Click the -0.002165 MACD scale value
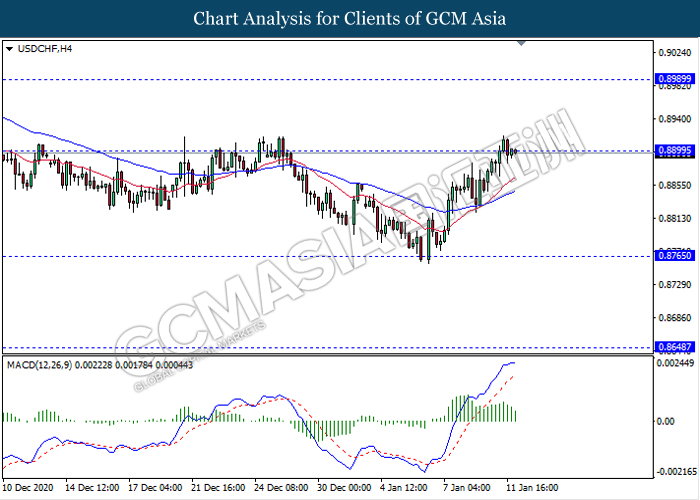This screenshot has width=700, height=500. point(676,471)
